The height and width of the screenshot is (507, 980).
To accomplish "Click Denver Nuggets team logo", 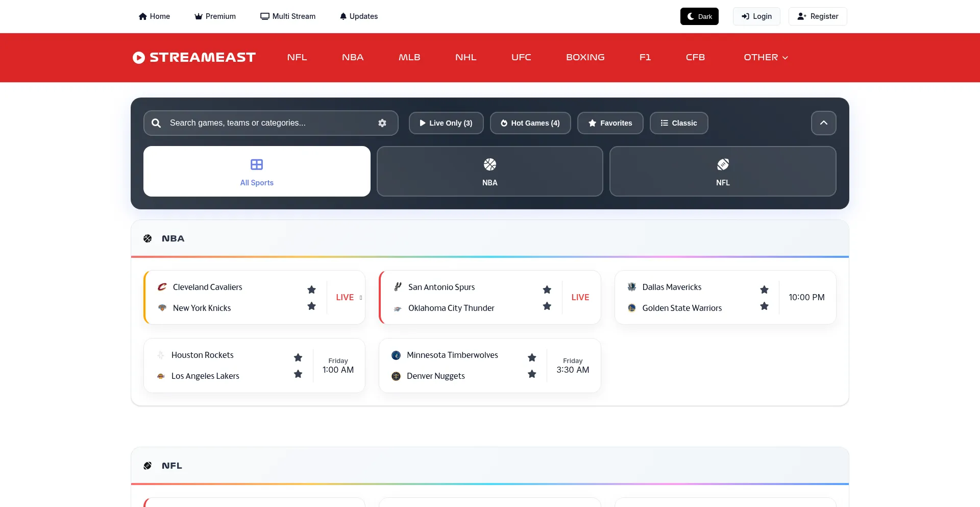I will [396, 376].
